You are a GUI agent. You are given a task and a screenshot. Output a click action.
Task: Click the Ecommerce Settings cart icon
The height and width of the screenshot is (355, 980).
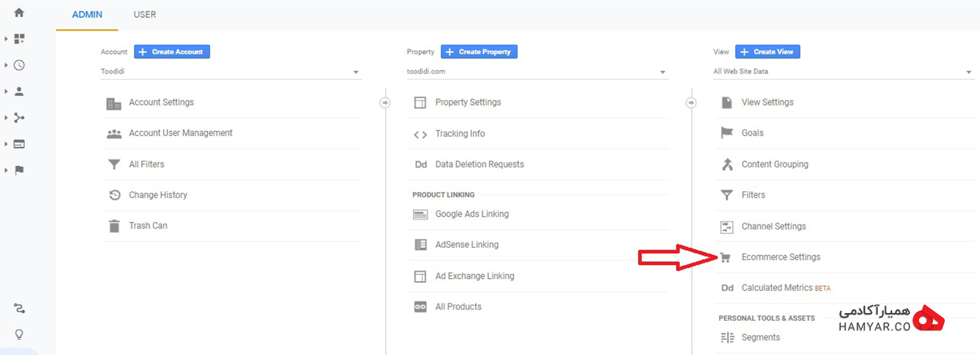[x=725, y=258]
